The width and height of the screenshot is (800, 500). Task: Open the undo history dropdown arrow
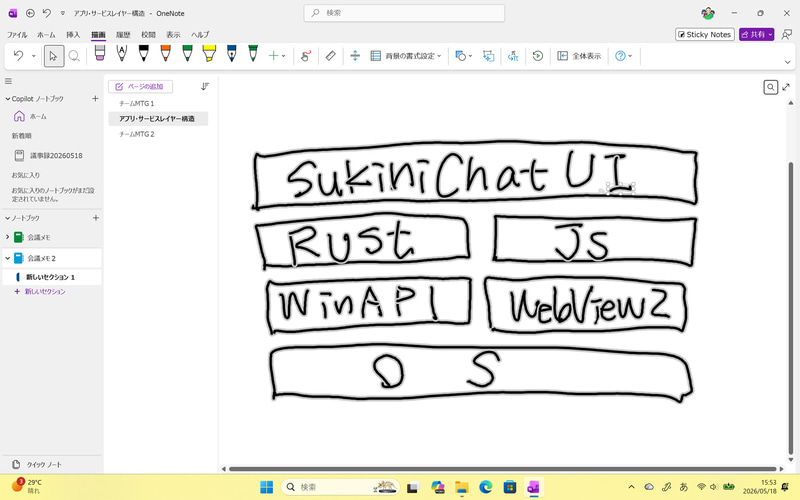34,56
